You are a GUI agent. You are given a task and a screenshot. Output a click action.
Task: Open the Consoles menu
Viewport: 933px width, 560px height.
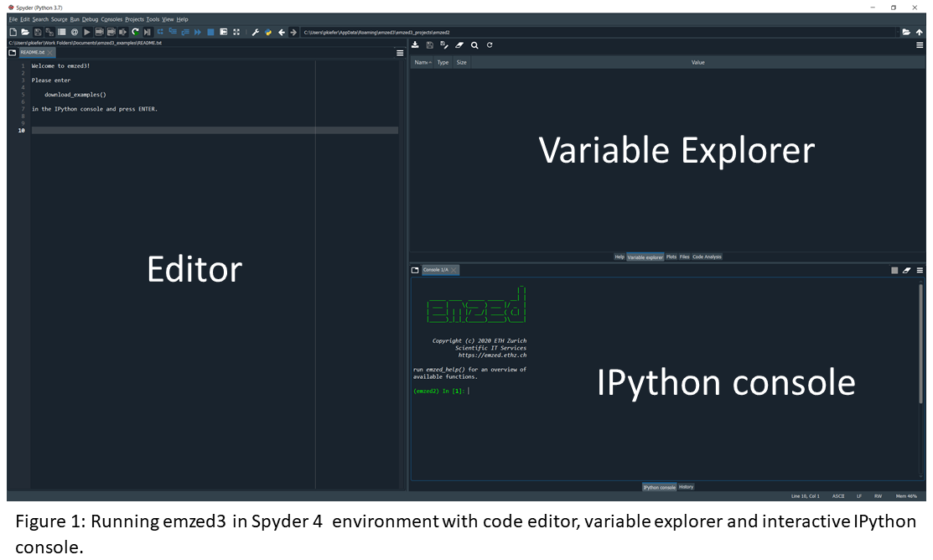[111, 19]
